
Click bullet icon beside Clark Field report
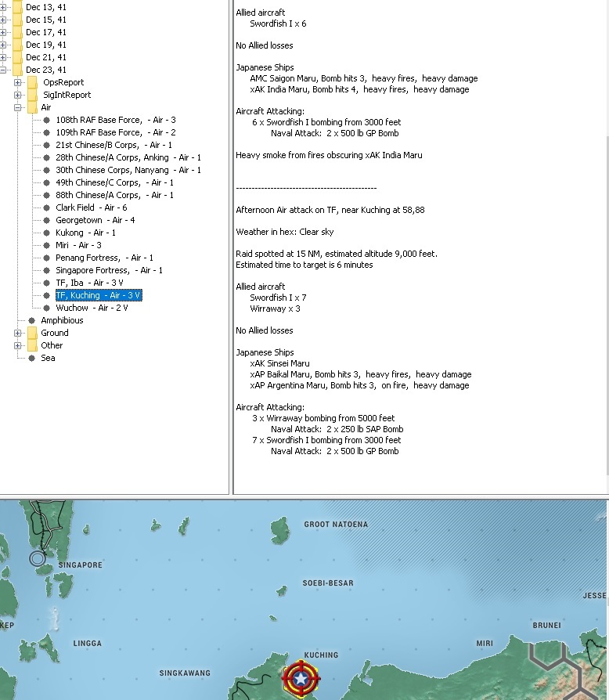pos(46,207)
